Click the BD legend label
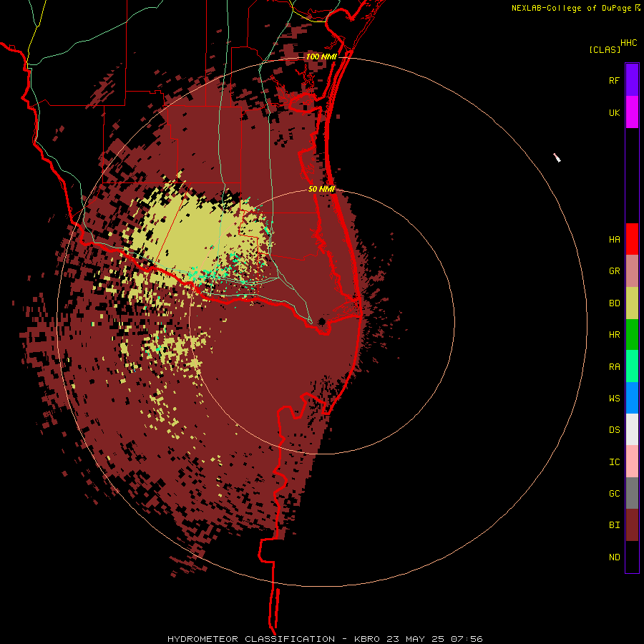 pos(614,303)
